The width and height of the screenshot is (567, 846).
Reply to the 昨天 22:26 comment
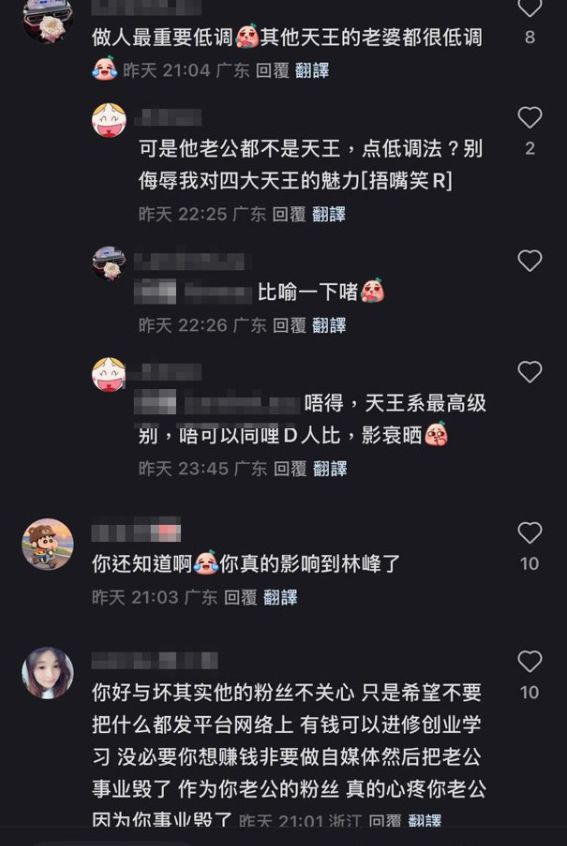[x=289, y=325]
